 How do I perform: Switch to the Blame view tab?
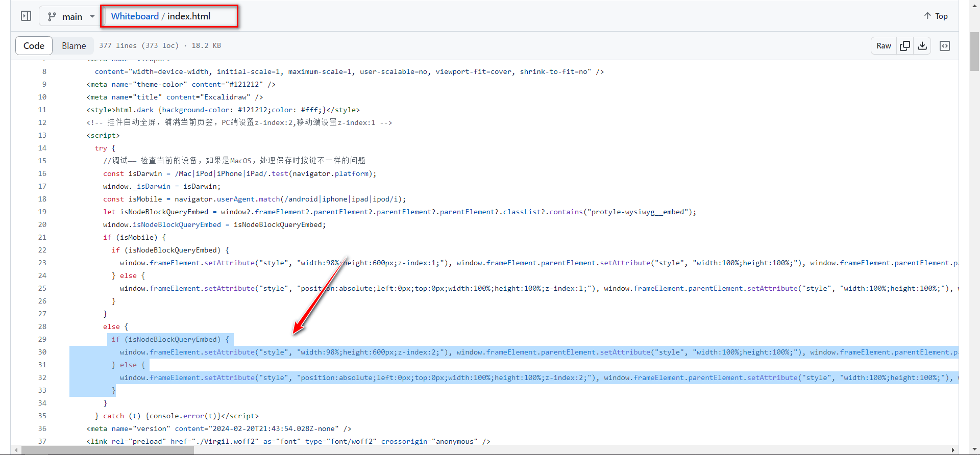[74, 46]
